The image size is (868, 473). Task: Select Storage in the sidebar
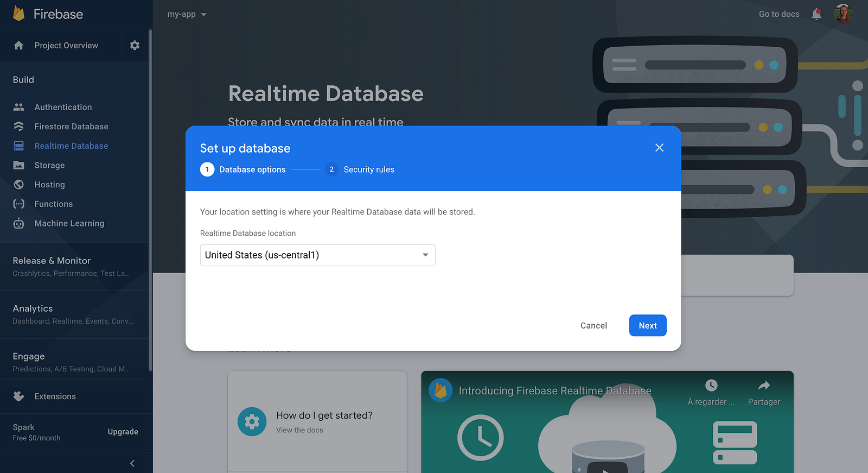(x=49, y=166)
